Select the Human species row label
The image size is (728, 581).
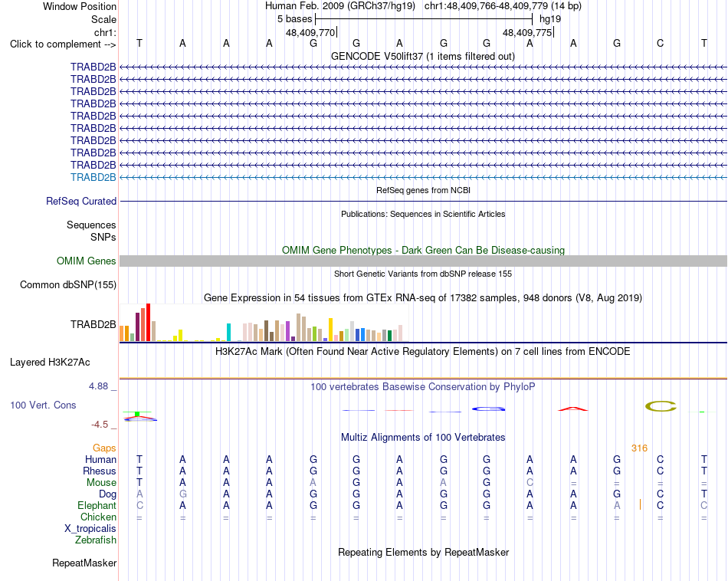pyautogui.click(x=100, y=459)
